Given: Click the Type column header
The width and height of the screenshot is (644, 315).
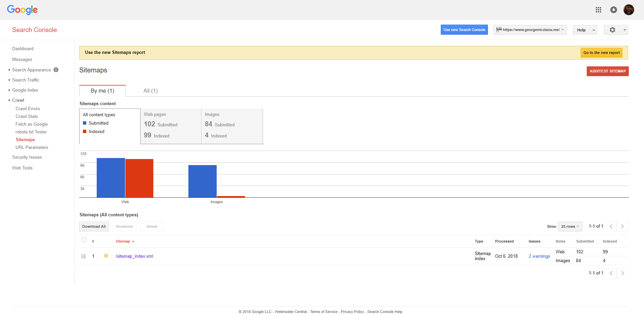Looking at the screenshot, I should pyautogui.click(x=479, y=241).
